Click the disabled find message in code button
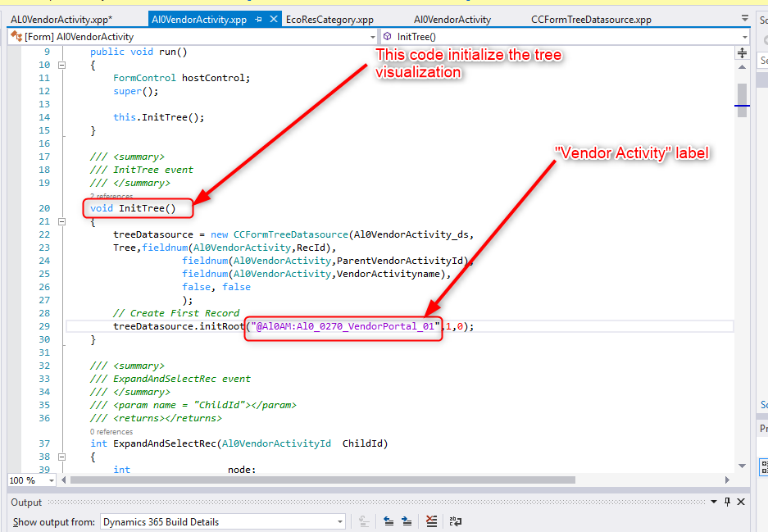The image size is (768, 532). point(364,521)
